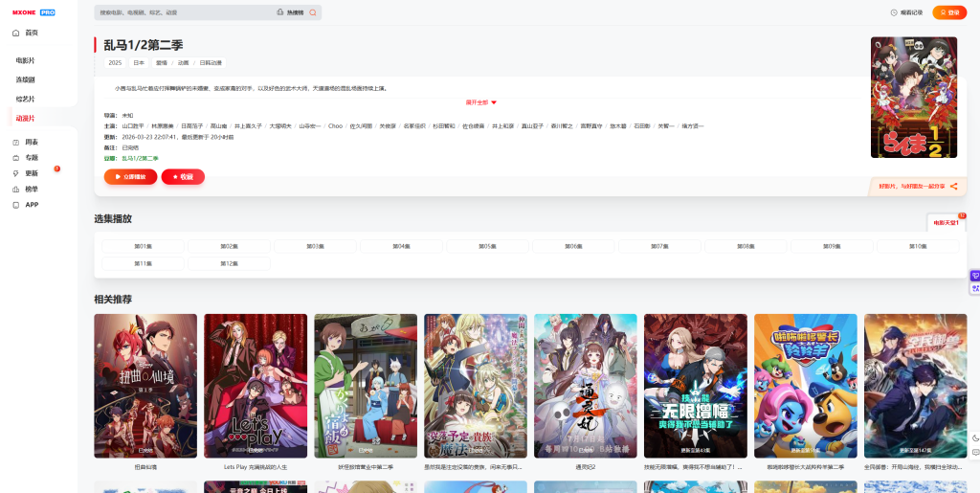Open 榜单 rankings in sidebar

(x=25, y=190)
